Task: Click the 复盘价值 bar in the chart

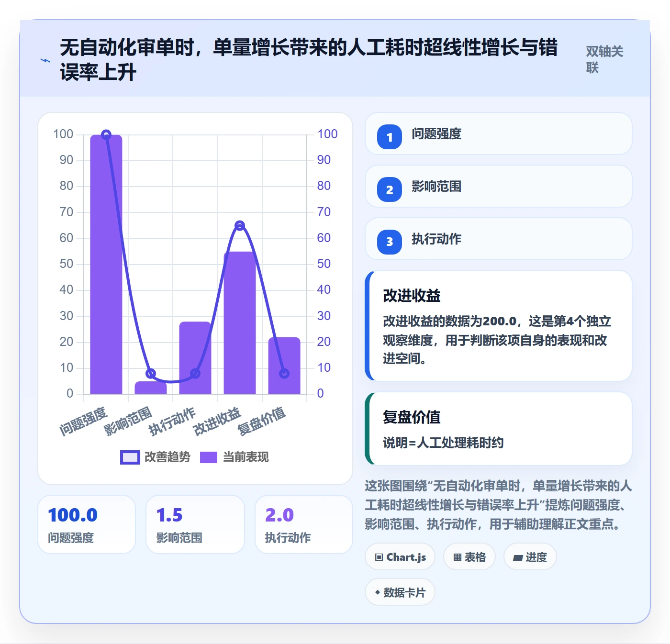Action: pos(284,366)
